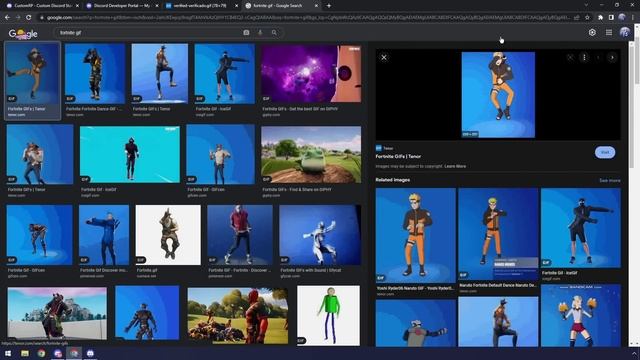Image resolution: width=640 pixels, height=360 pixels.
Task: Click the Learn More copyright link
Action: 455,166
